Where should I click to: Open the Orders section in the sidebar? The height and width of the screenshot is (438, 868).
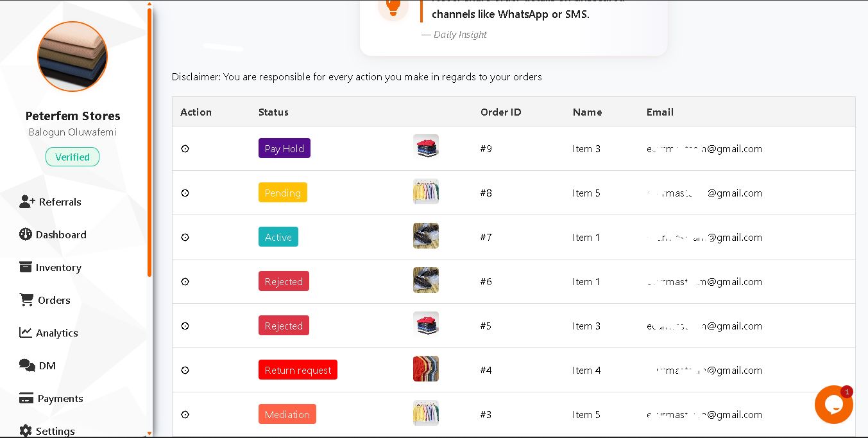pyautogui.click(x=54, y=300)
